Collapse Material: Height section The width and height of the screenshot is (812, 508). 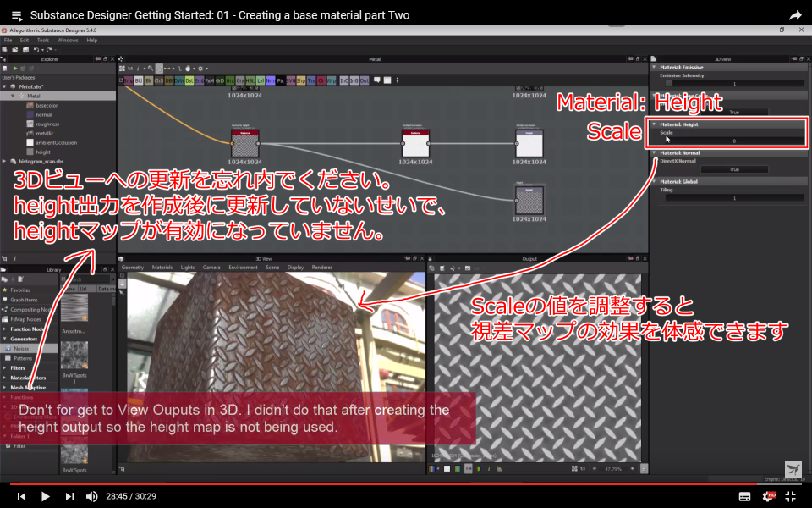coord(654,124)
